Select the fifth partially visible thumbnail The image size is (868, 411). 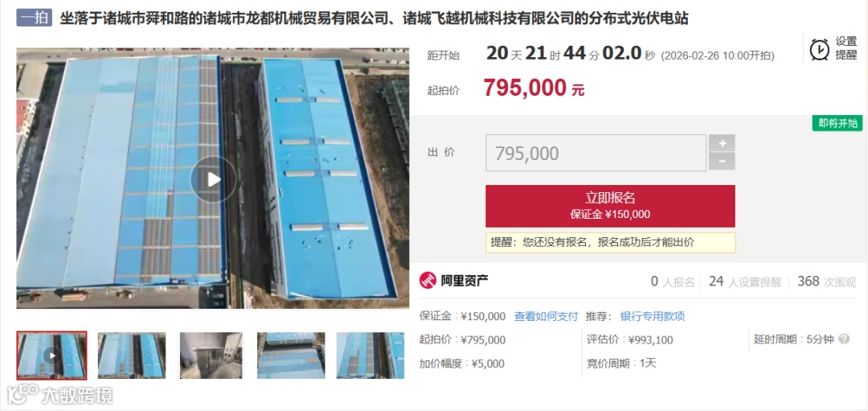click(x=370, y=355)
